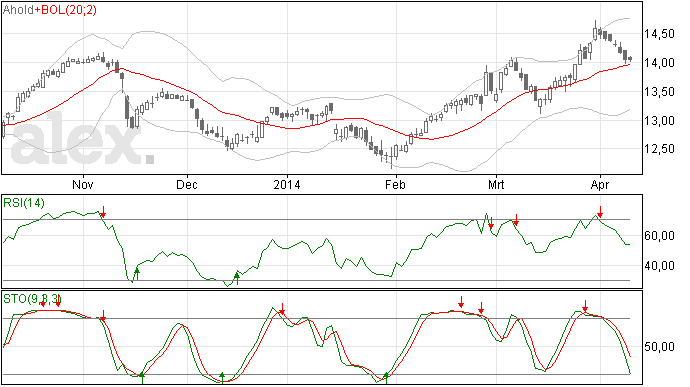Click the Mrt date axis label
Screen dimensions: 690x387
pos(496,184)
